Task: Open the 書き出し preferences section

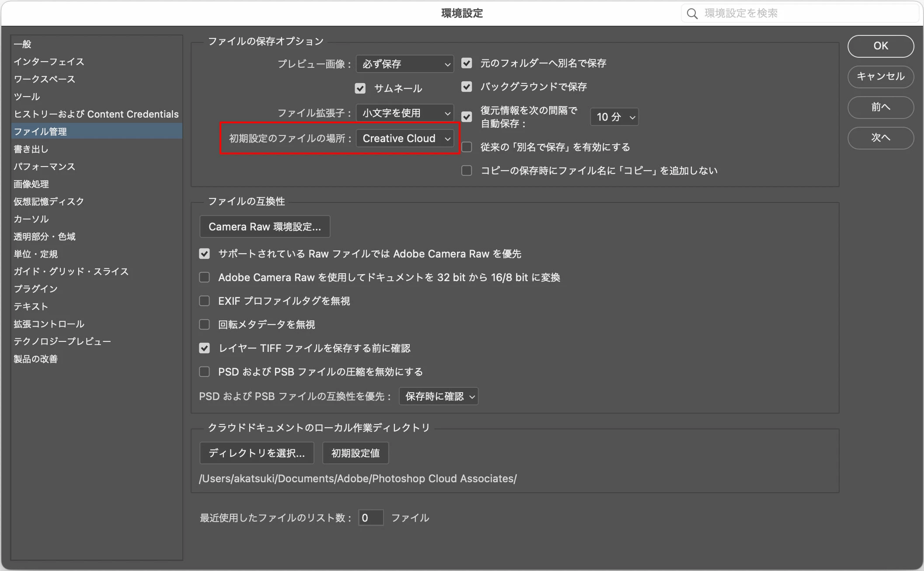Action: 31,149
